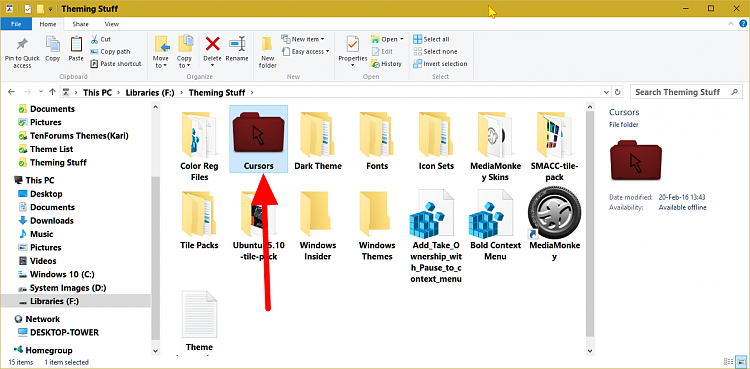Viewport: 750px width, 369px height.
Task: Click Libraries (F:) in address bar
Action: 150,92
